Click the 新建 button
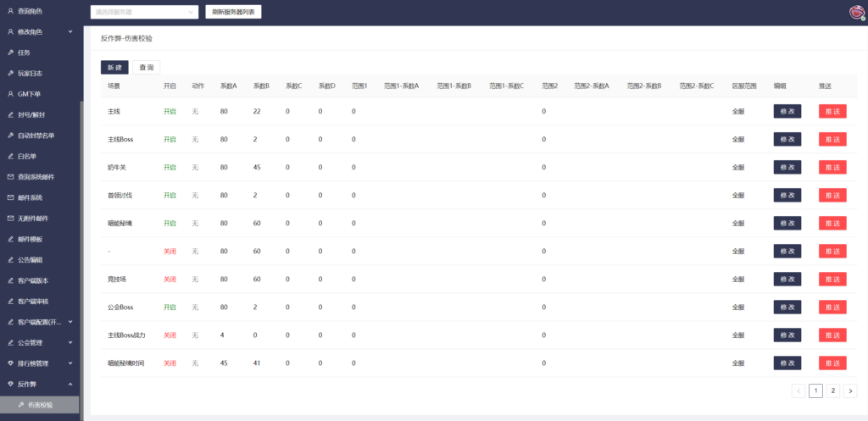The image size is (868, 421). coord(114,67)
